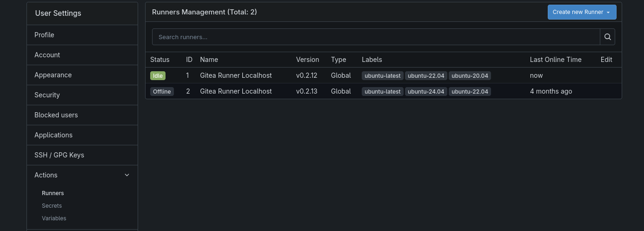Click version v0.2.13 cell
This screenshot has height=231, width=644.
pos(306,91)
